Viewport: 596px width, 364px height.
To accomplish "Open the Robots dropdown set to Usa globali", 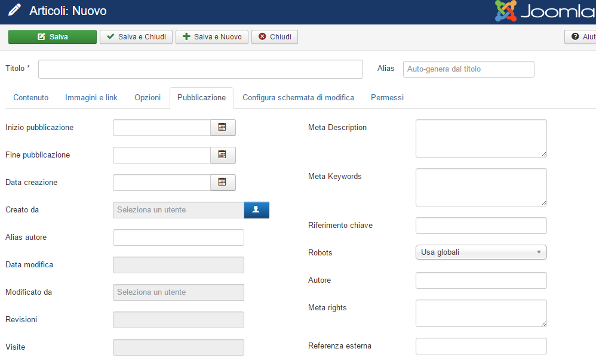I will [x=481, y=252].
